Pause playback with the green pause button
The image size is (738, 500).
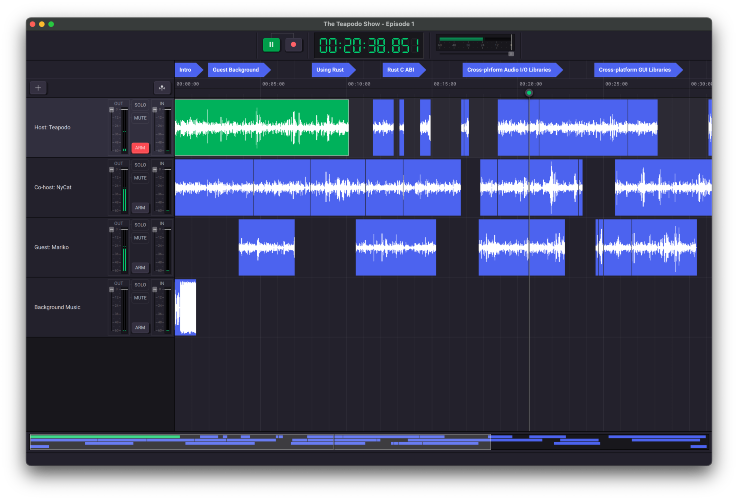point(271,44)
